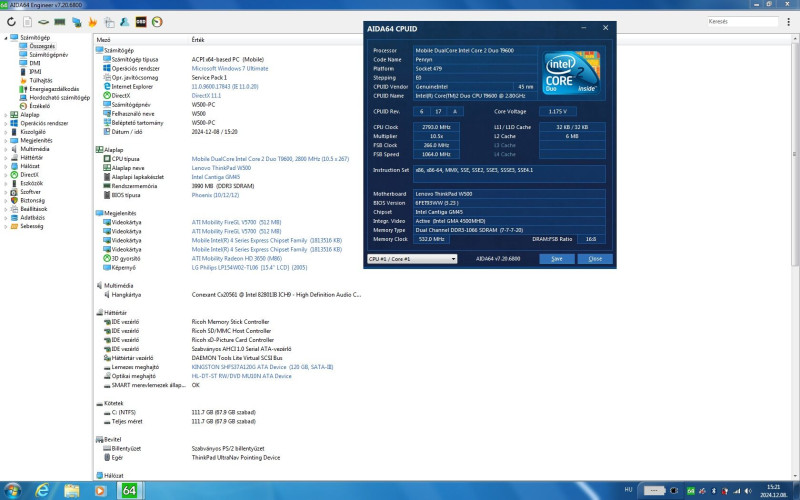Click the Adatbázis tree icon
Screen dimensions: 800x500
point(14,218)
